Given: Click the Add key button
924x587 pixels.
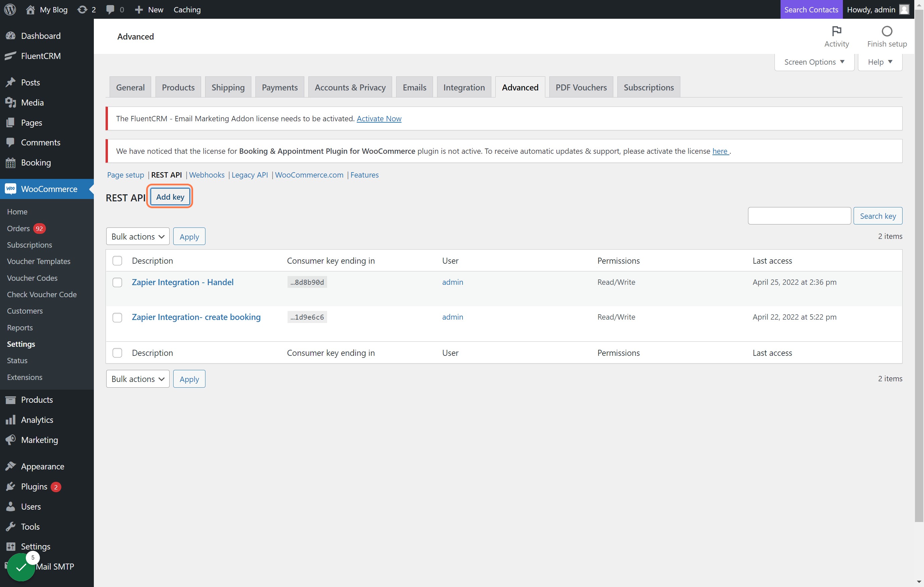Looking at the screenshot, I should 170,197.
